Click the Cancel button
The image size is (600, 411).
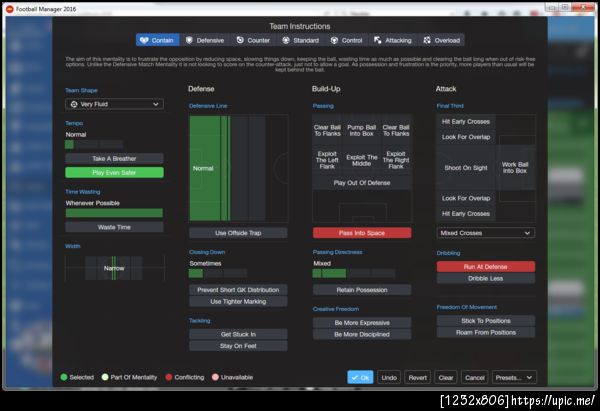(x=474, y=378)
